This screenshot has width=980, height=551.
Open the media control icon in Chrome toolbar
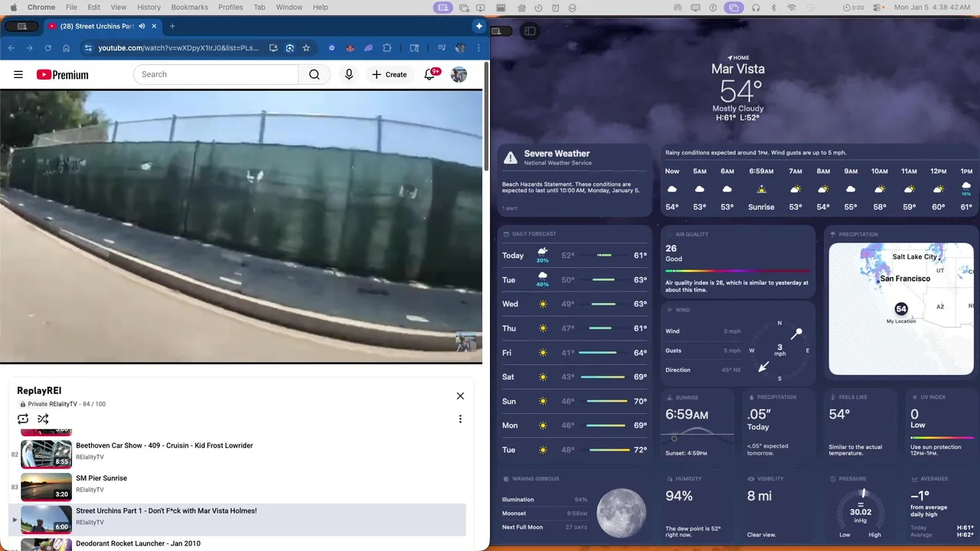click(442, 48)
